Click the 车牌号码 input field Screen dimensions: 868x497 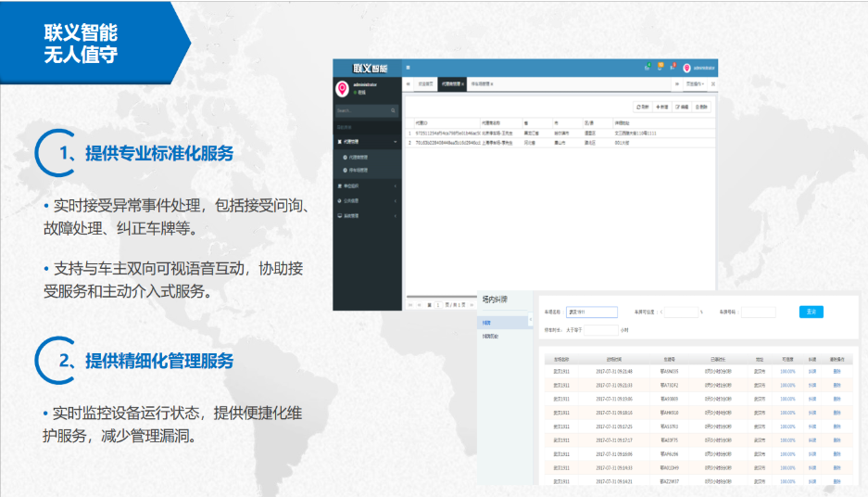(x=759, y=312)
